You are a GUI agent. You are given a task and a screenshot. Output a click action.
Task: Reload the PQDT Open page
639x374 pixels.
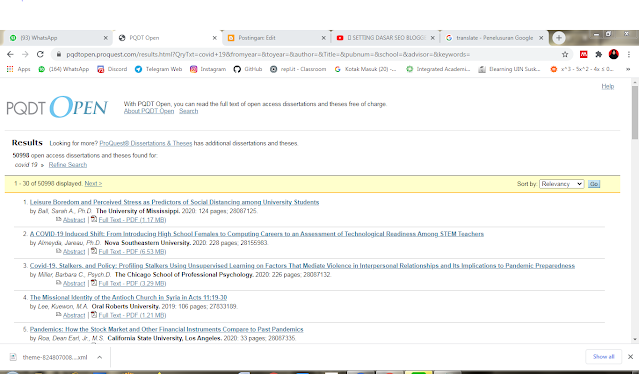(x=40, y=54)
